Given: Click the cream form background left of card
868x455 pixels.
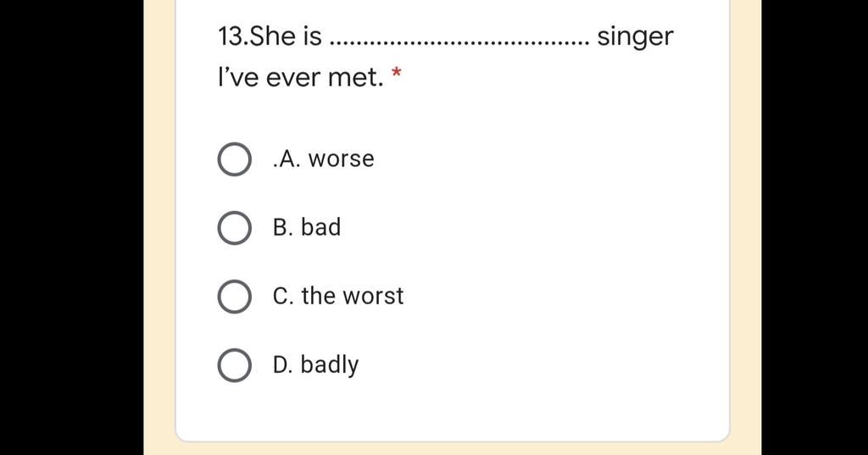Looking at the screenshot, I should coord(159,227).
